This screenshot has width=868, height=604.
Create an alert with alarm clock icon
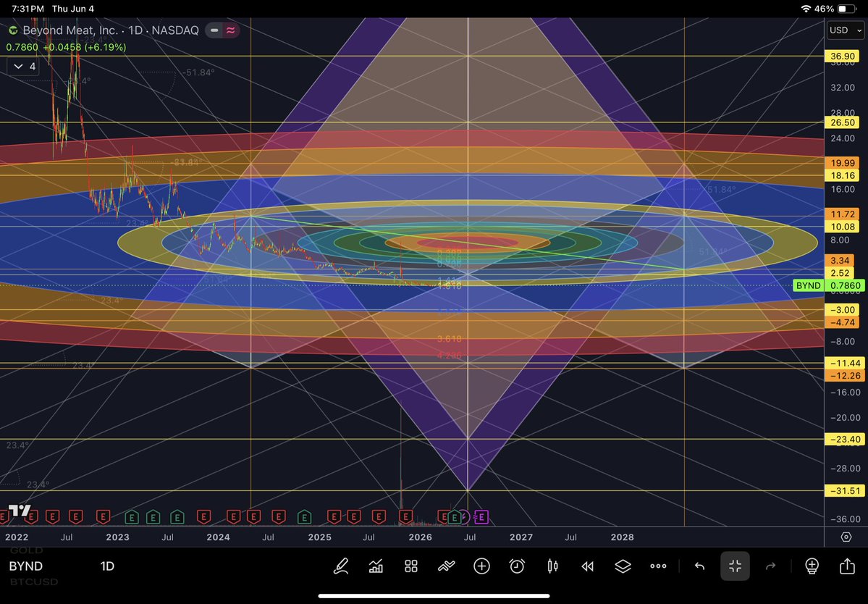coord(517,566)
